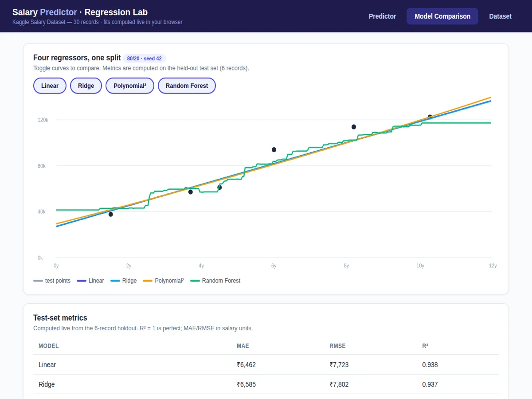Image resolution: width=532 pixels, height=399 pixels.
Task: Click the Ridge legend entry
Action: click(x=123, y=281)
